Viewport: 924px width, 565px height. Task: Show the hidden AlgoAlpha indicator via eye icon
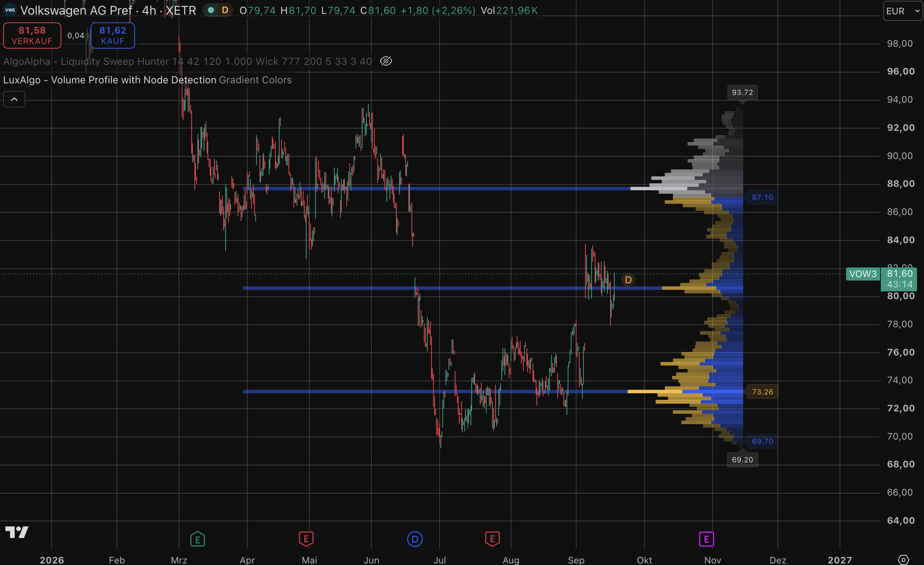(x=386, y=61)
